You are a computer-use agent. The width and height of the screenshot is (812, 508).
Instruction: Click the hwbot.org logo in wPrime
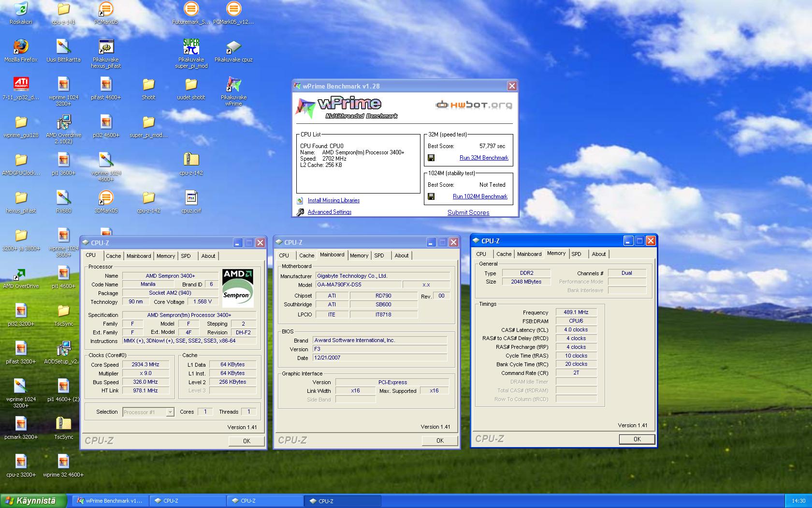pos(474,105)
